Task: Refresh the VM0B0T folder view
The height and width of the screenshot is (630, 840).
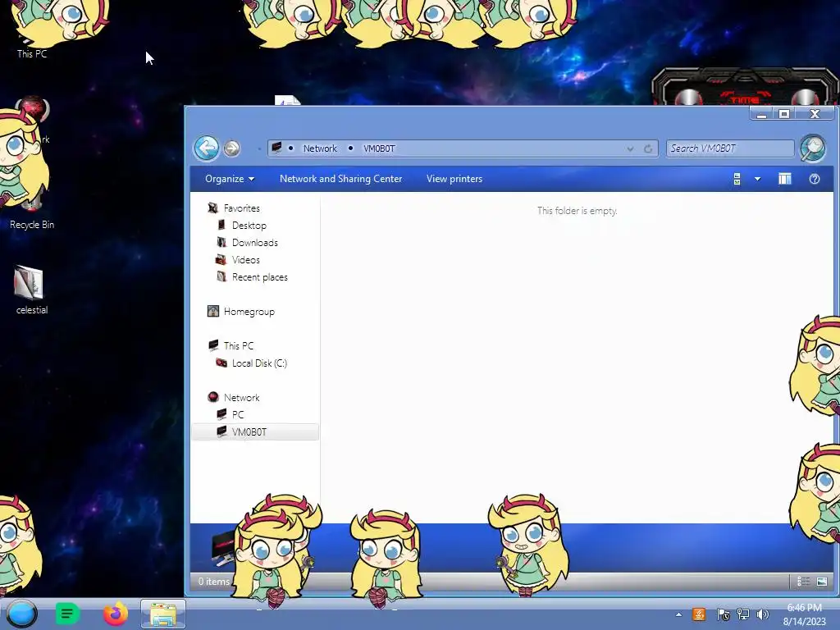Action: coord(648,148)
